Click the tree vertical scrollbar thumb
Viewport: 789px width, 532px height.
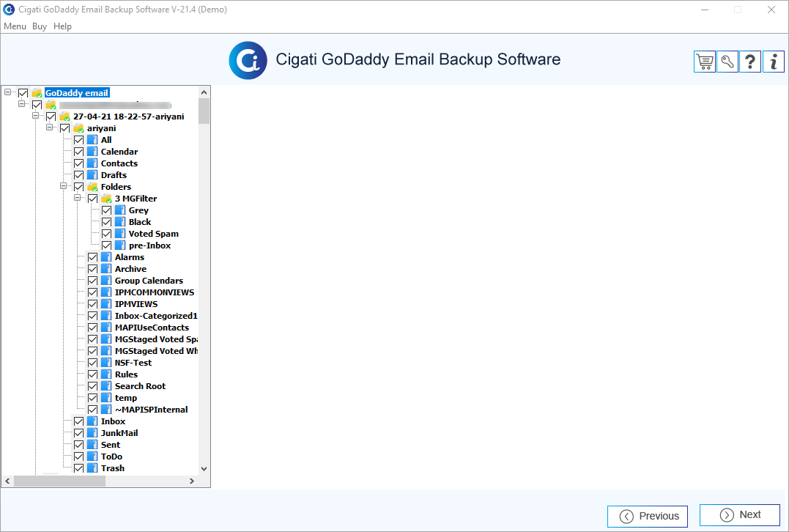click(204, 111)
